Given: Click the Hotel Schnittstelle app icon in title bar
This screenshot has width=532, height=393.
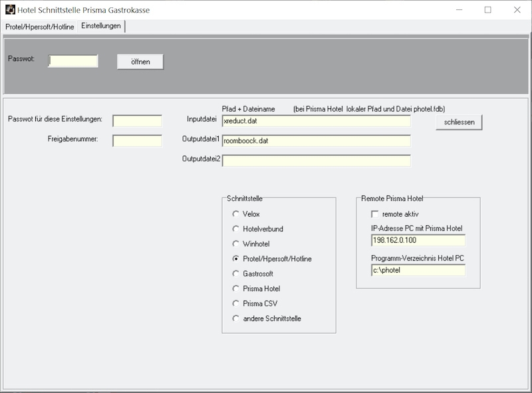Looking at the screenshot, I should [10, 9].
